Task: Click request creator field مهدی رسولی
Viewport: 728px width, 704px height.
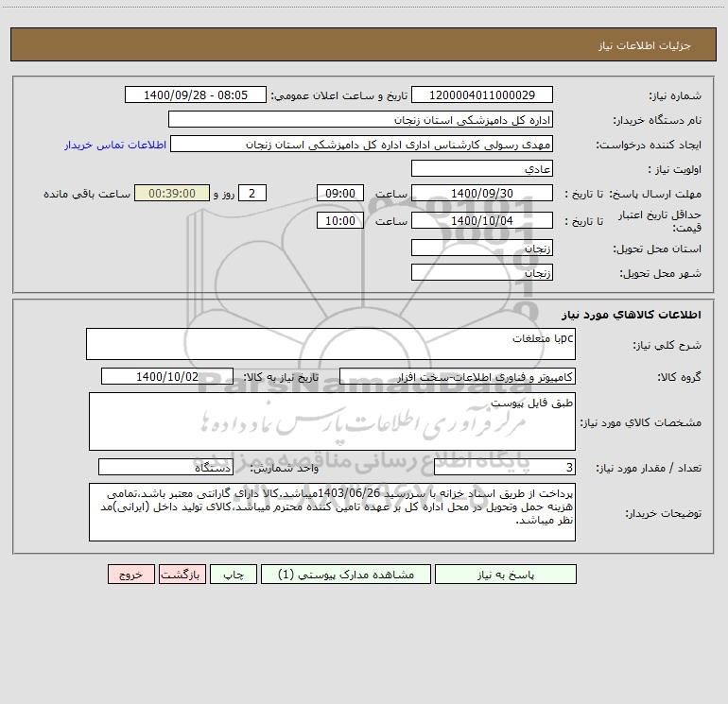Action: [361, 144]
